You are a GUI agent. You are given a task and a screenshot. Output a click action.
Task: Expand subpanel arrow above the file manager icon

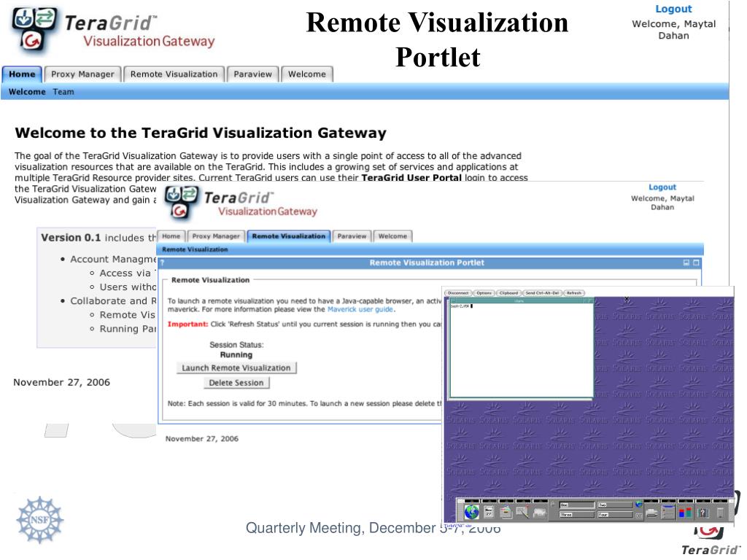(x=506, y=501)
